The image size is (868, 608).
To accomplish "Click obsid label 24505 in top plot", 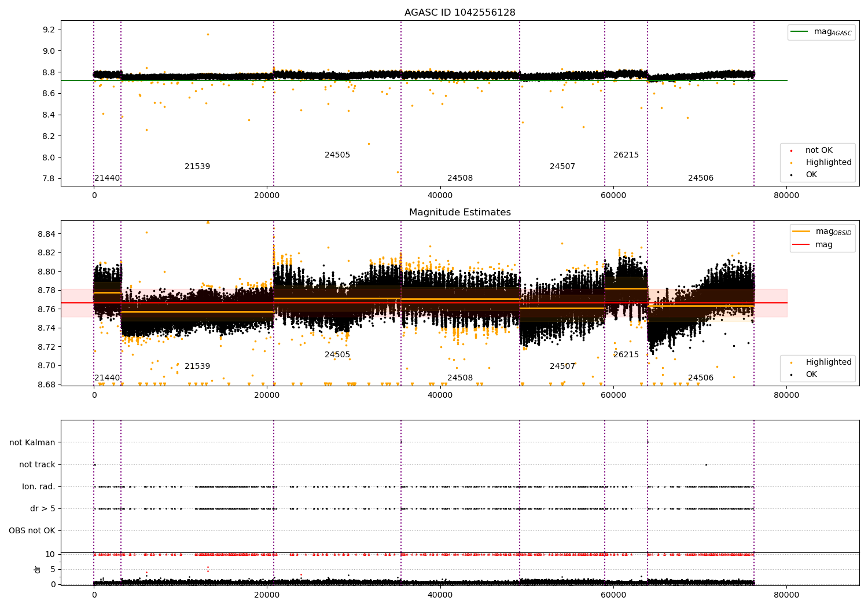I will tap(337, 155).
